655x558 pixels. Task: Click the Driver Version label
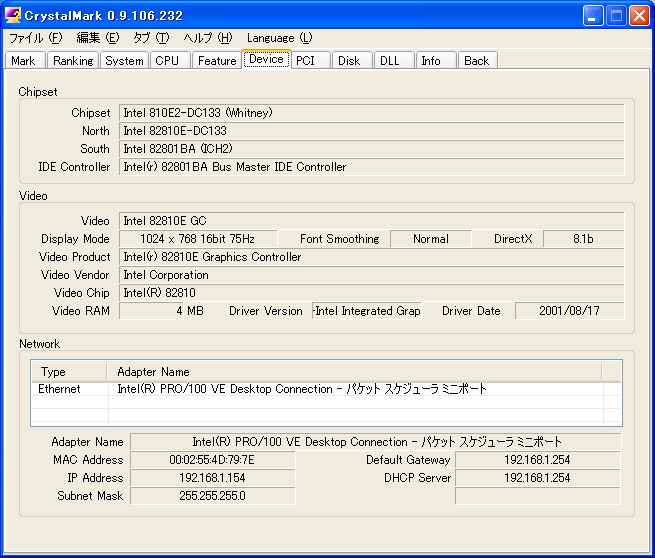(x=266, y=311)
